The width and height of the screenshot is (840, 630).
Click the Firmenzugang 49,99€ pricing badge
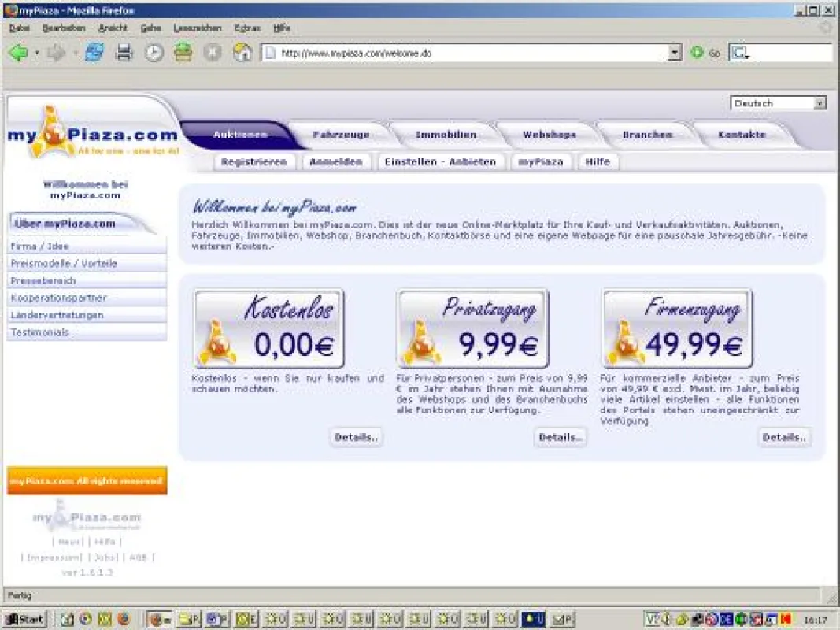tap(677, 328)
